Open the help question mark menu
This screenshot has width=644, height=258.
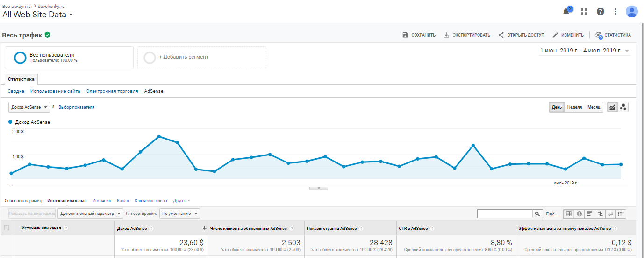(x=601, y=11)
